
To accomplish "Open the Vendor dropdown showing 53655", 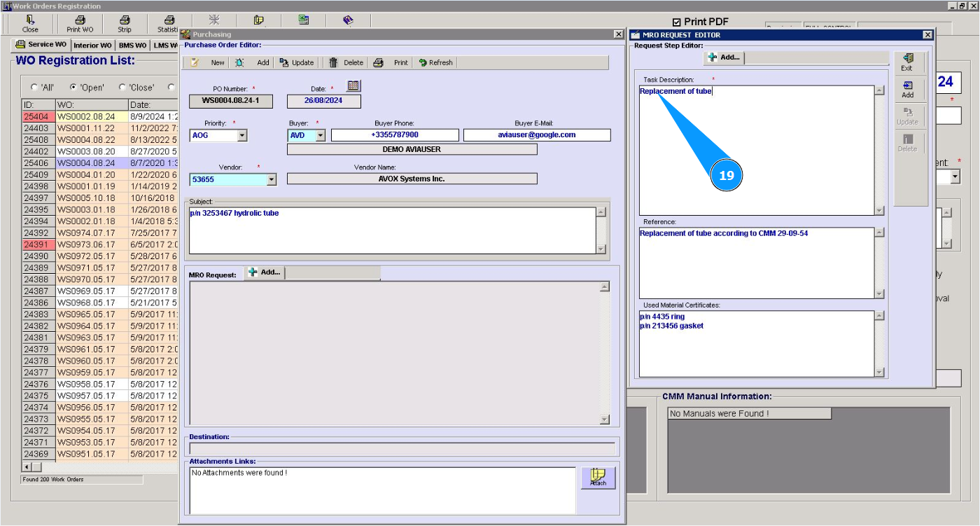I will (272, 180).
